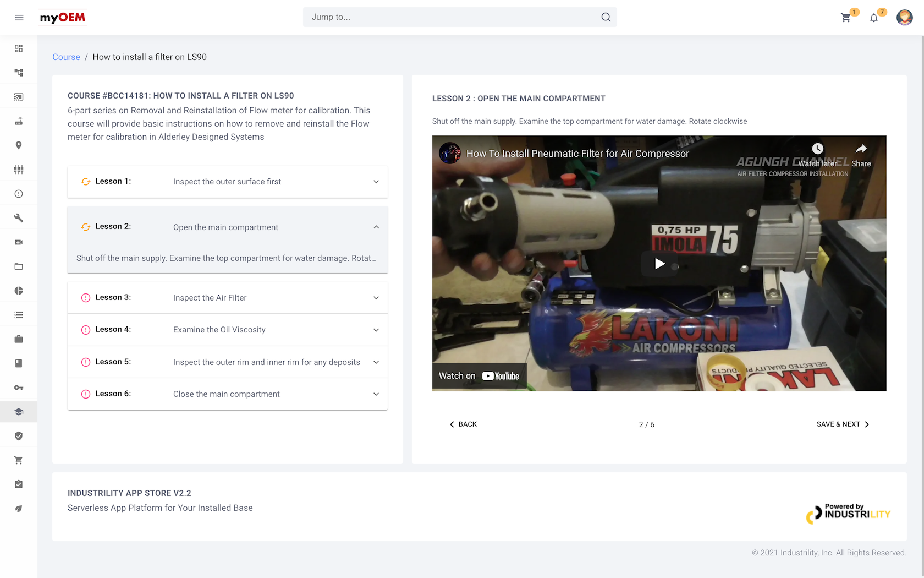Click the lesson description text under Lesson 2

point(227,258)
